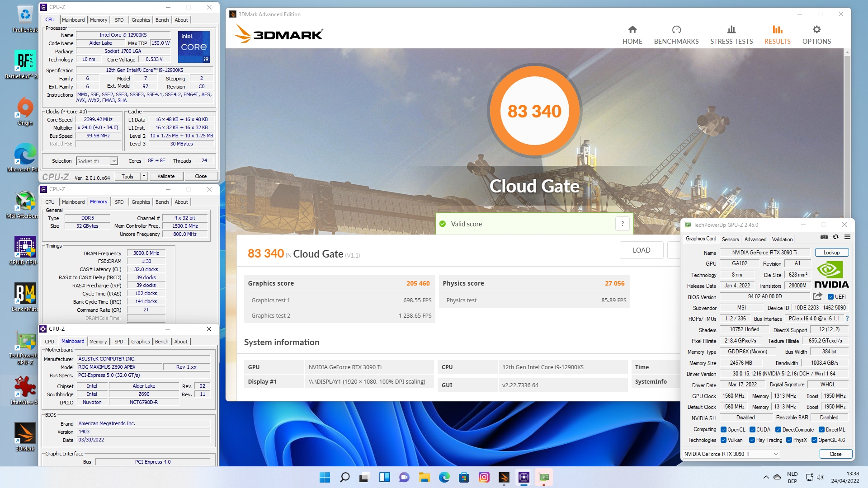Click the Lookup button in GPU-Z
Image resolution: width=868 pixels, height=488 pixels.
tap(831, 253)
